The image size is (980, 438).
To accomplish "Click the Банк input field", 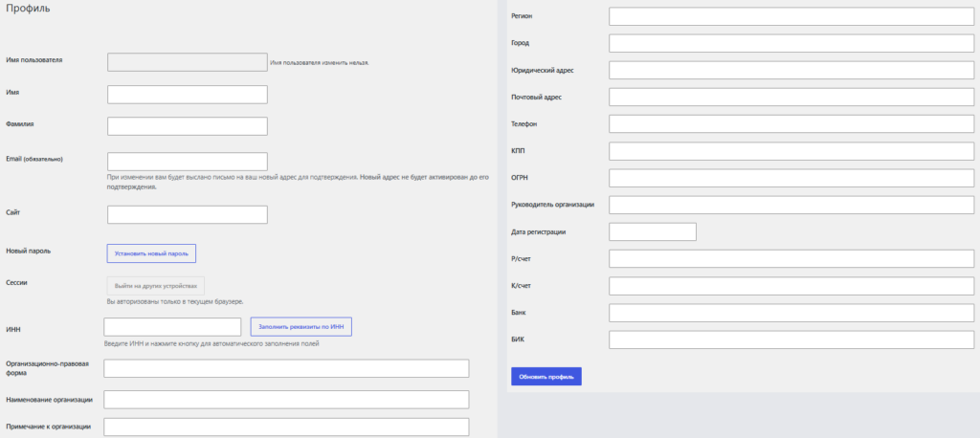I will (791, 313).
